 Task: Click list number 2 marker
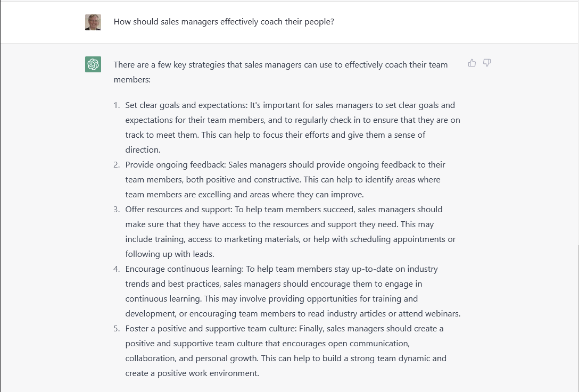tap(117, 165)
